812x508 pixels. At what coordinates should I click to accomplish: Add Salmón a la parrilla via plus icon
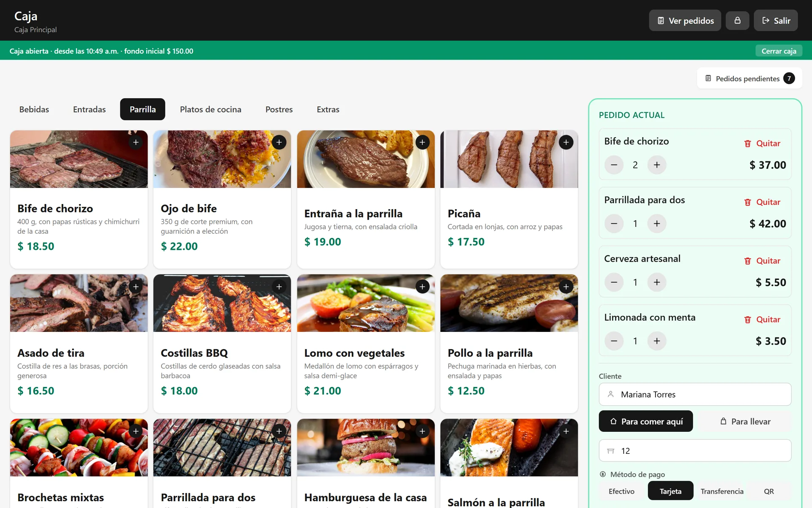(x=566, y=431)
